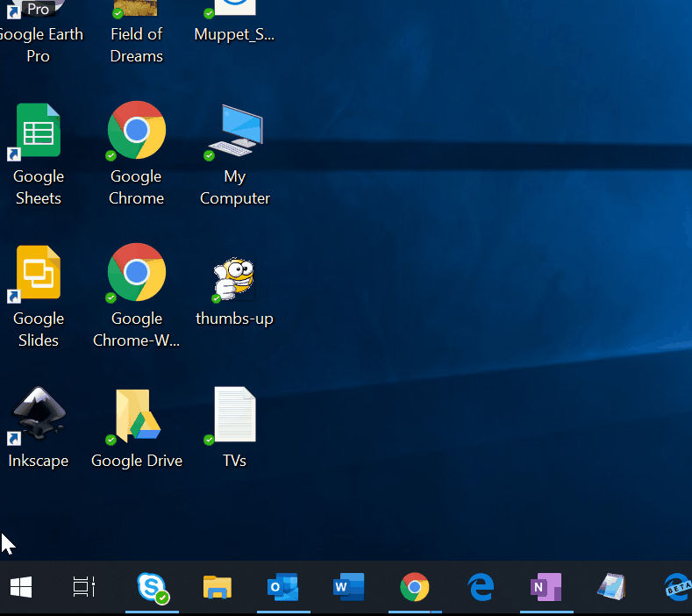Open Microsoft Word from the taskbar
The width and height of the screenshot is (692, 616).
pyautogui.click(x=349, y=587)
